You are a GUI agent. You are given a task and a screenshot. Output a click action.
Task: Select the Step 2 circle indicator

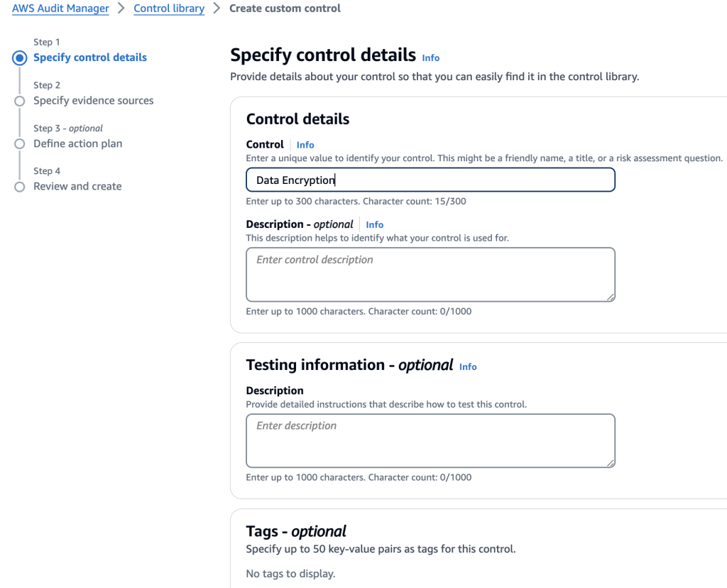coord(20,101)
